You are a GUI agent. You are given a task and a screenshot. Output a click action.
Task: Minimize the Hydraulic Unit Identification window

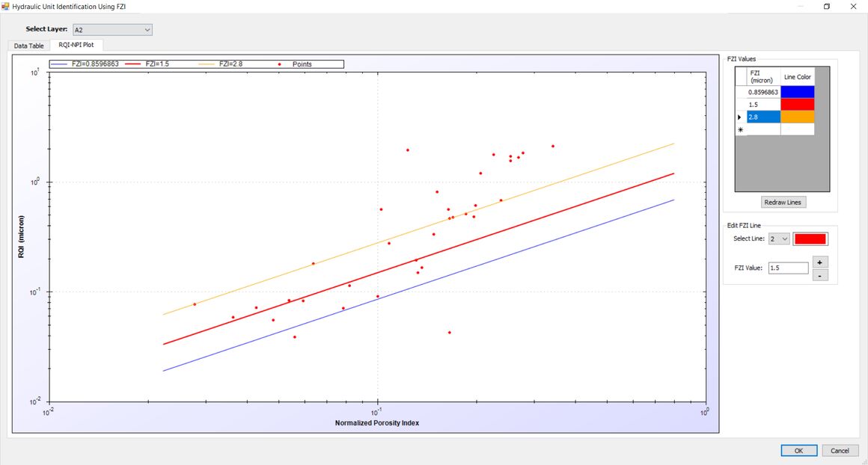click(x=799, y=6)
